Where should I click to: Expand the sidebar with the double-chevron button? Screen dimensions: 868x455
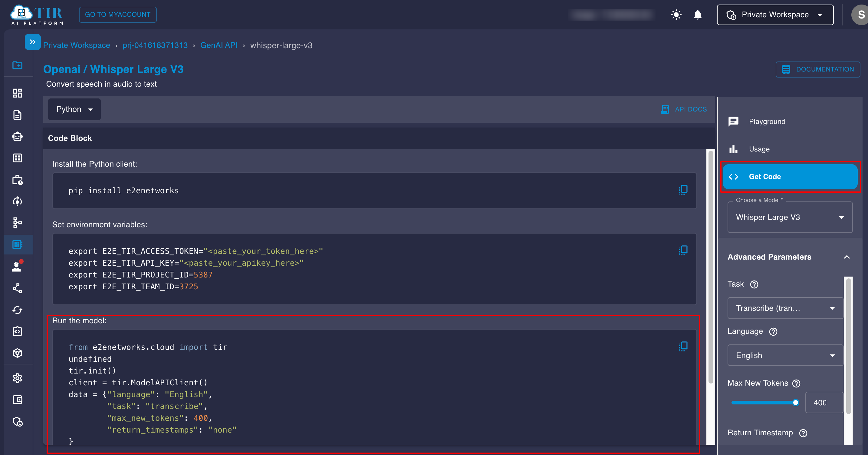[33, 42]
